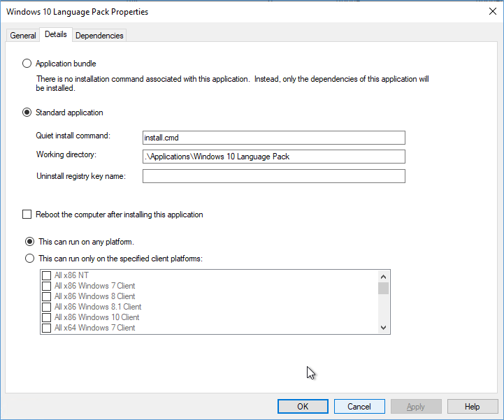Check All x86 Windows 8 Client
The height and width of the screenshot is (420, 504).
47,296
